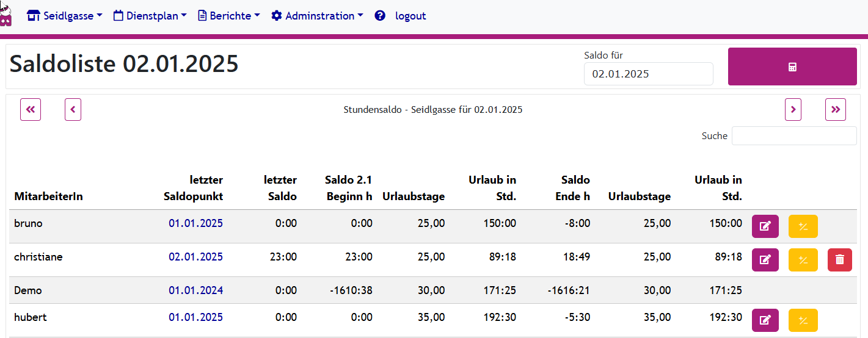868x338 pixels.
Task: Go to next date with single-right arrow
Action: 793,110
